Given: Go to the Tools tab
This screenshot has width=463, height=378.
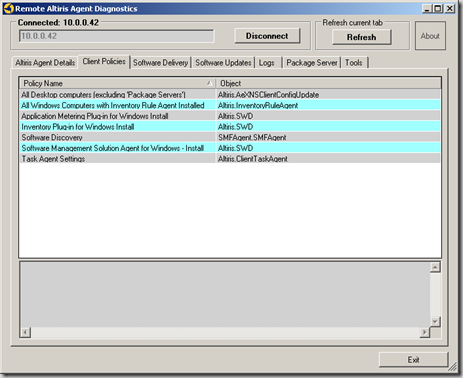Looking at the screenshot, I should click(354, 63).
